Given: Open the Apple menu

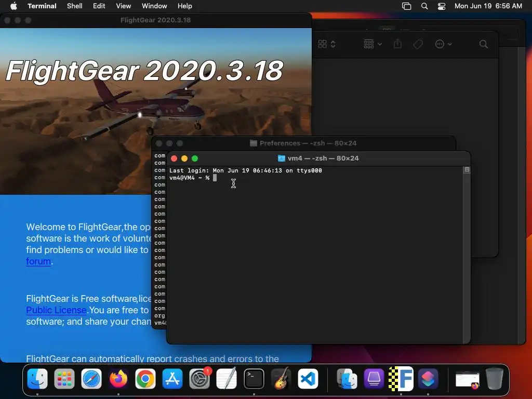Looking at the screenshot, I should [x=14, y=6].
